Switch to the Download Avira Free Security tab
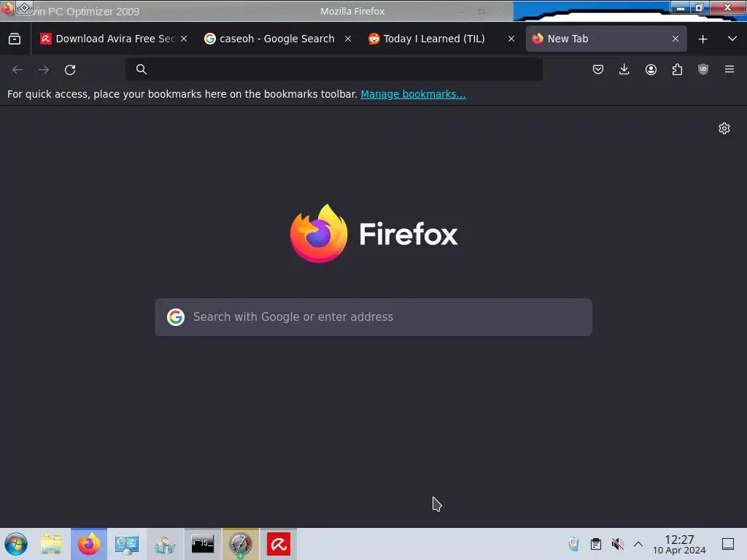This screenshot has width=747, height=560. point(114,39)
